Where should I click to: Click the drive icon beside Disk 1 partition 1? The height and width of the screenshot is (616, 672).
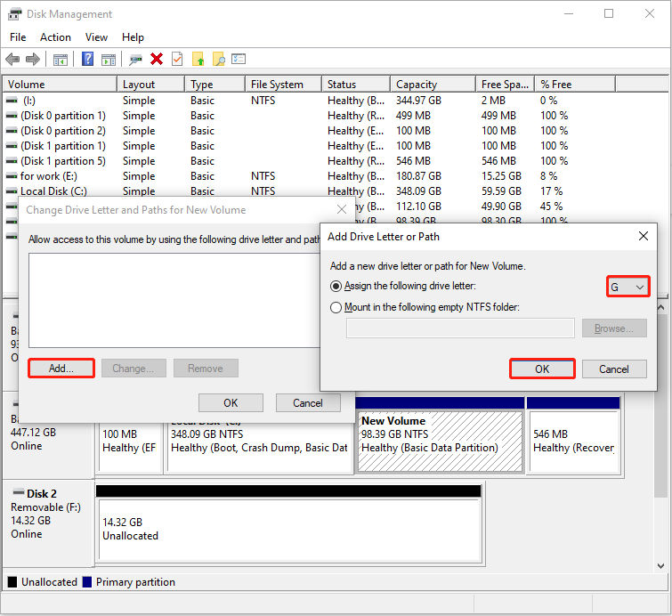(x=12, y=146)
